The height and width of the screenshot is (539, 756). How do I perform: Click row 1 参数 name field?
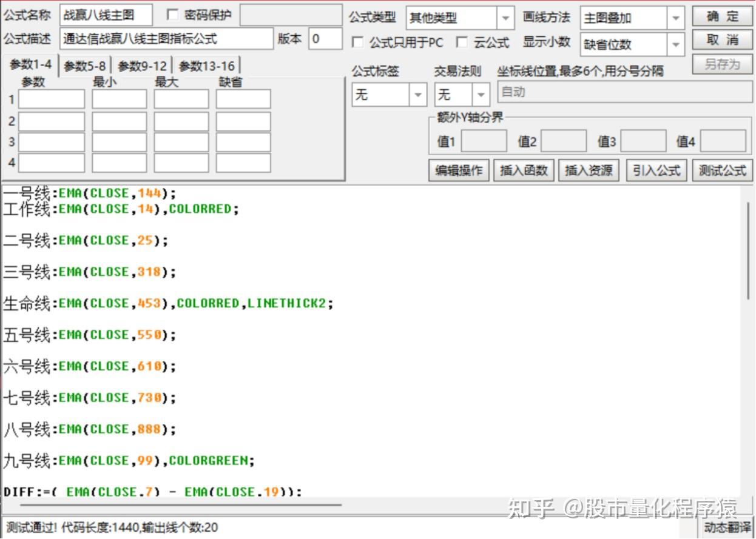(52, 99)
